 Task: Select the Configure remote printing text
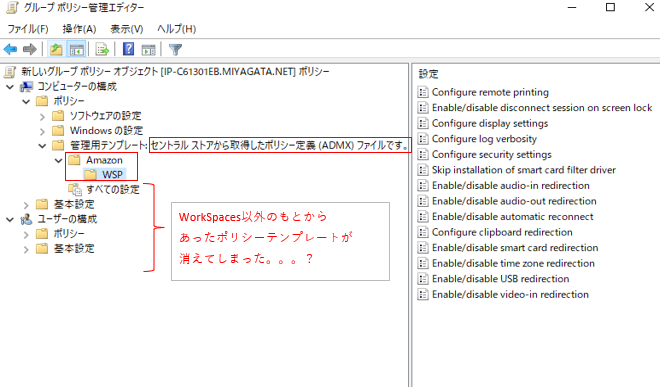click(490, 92)
